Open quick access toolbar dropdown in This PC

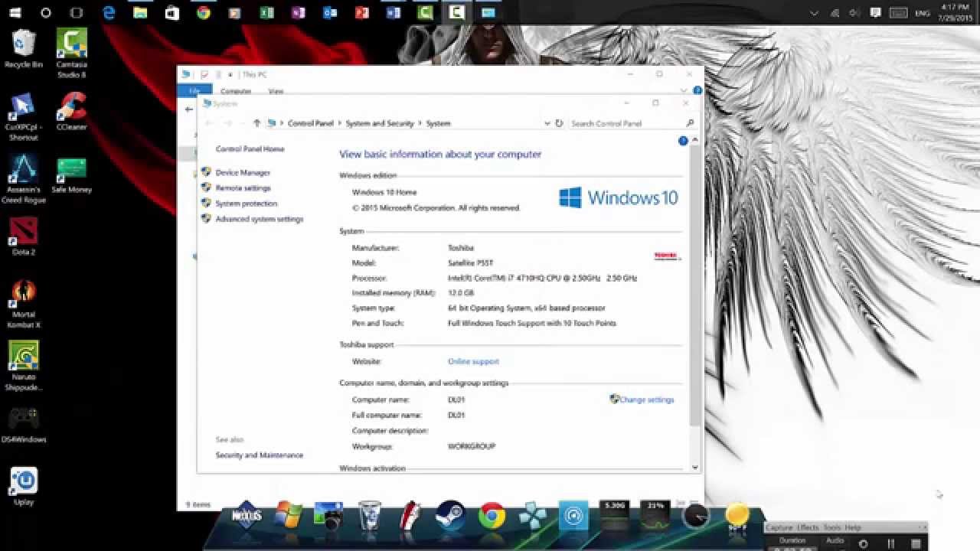tap(230, 75)
